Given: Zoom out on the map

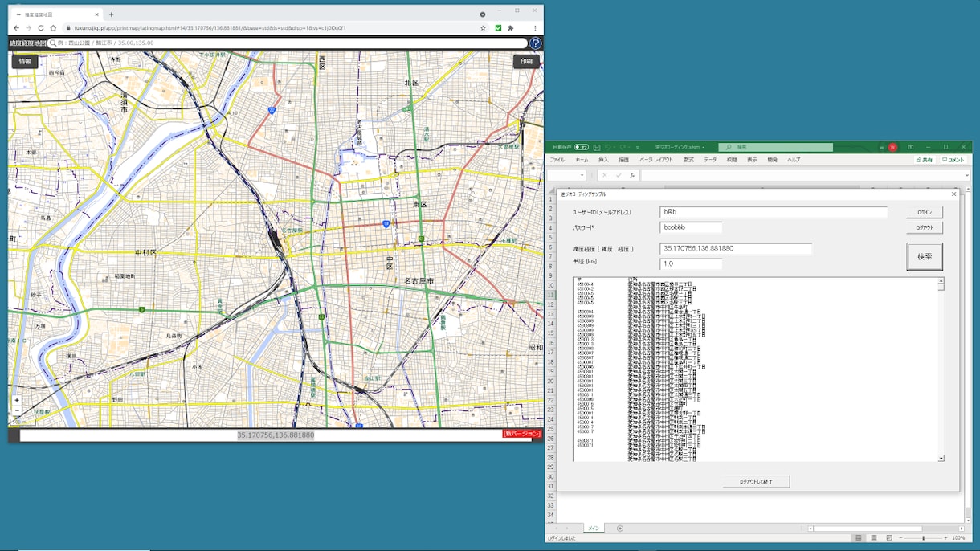Looking at the screenshot, I should 17,410.
